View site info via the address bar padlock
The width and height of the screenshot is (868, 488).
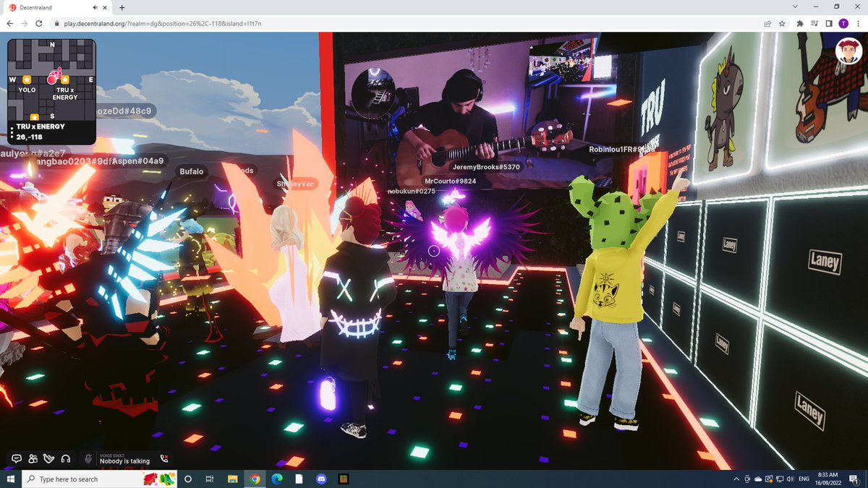click(56, 23)
